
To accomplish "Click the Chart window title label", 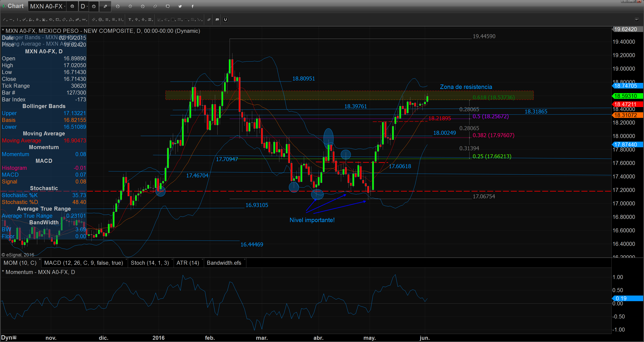I will [15, 6].
